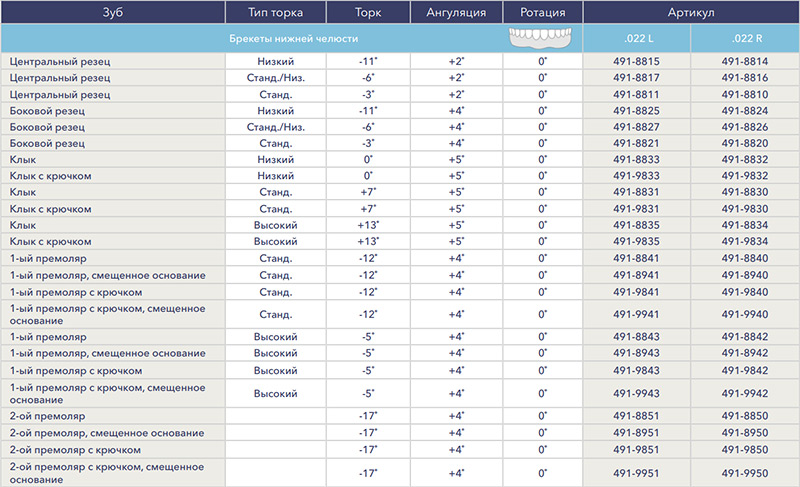Click the 'Артикул' column header

pos(691,12)
